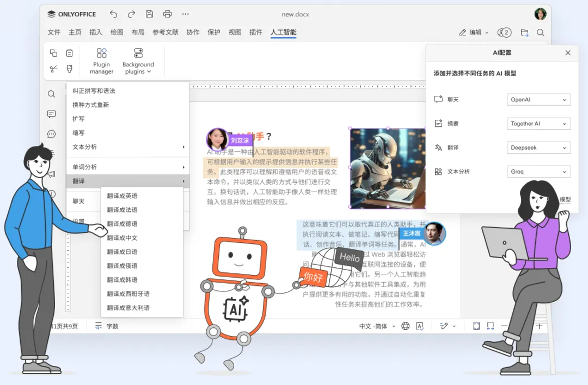Click the Print icon in the title bar
Image resolution: width=588 pixels, height=385 pixels.
(167, 14)
